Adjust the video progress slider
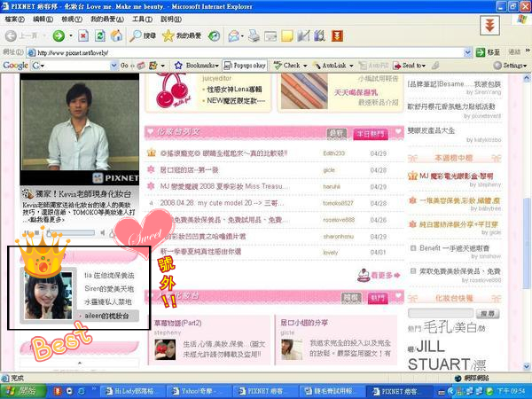 coord(72,232)
